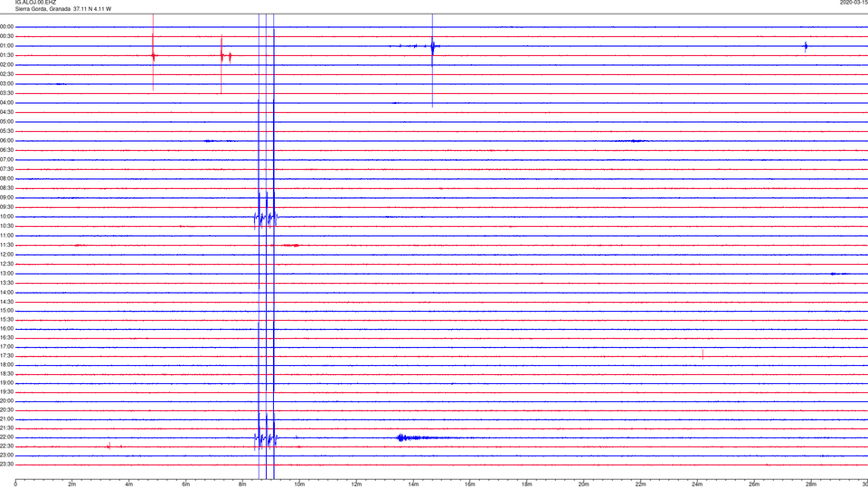Select the 20:00 time row label
The height and width of the screenshot is (488, 868).
[7, 401]
